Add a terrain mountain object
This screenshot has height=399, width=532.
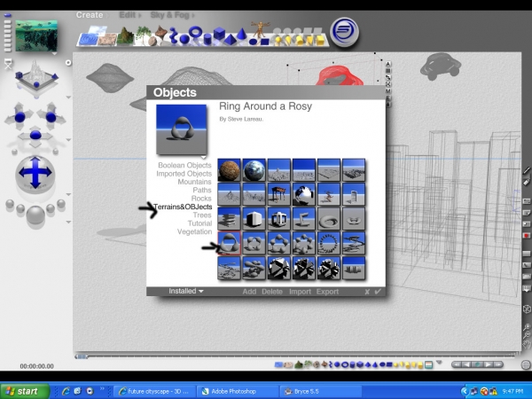(125, 36)
